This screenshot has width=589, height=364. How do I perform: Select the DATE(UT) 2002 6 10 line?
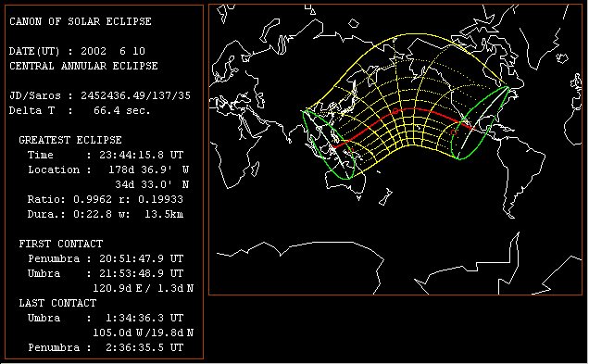[77, 51]
